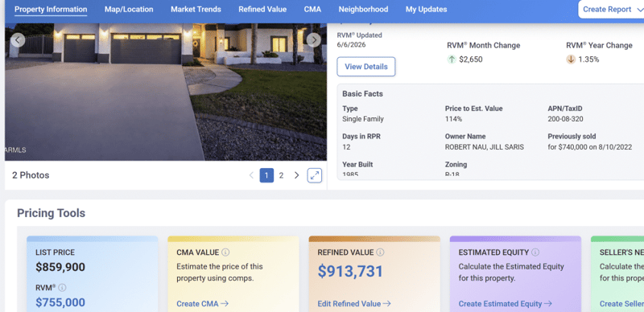Image resolution: width=644 pixels, height=312 pixels.
Task: Click the 2 Photos label
Action: [31, 175]
